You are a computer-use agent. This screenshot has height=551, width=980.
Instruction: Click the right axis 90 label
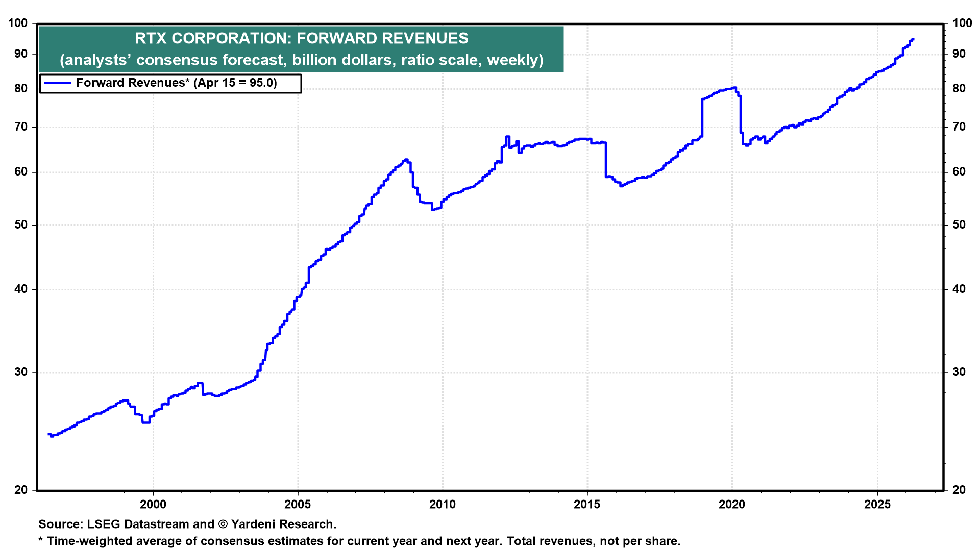[x=959, y=54]
